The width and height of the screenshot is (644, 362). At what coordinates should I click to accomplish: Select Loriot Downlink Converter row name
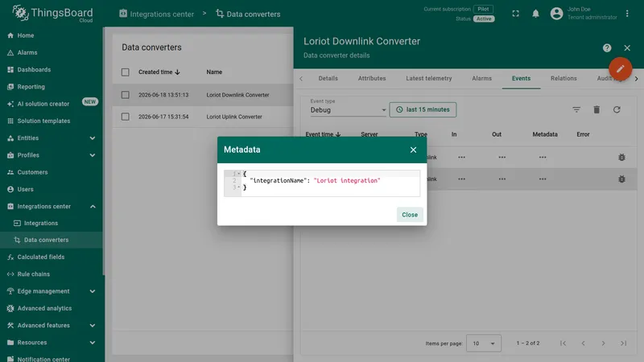click(x=237, y=95)
